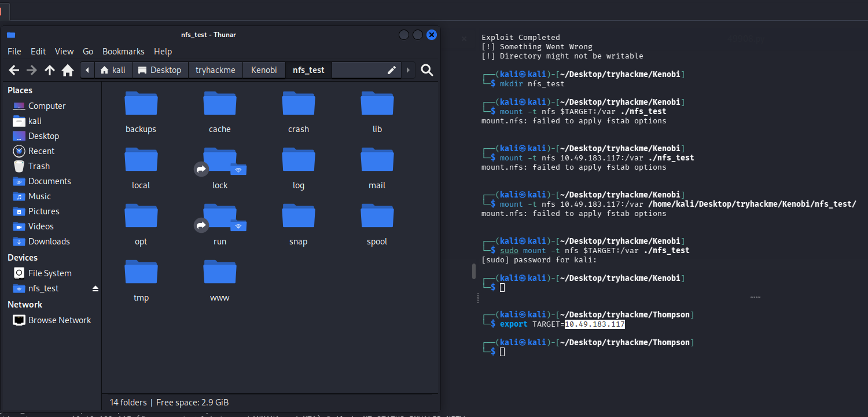
Task: Select the lock symlink folder
Action: pyautogui.click(x=219, y=161)
